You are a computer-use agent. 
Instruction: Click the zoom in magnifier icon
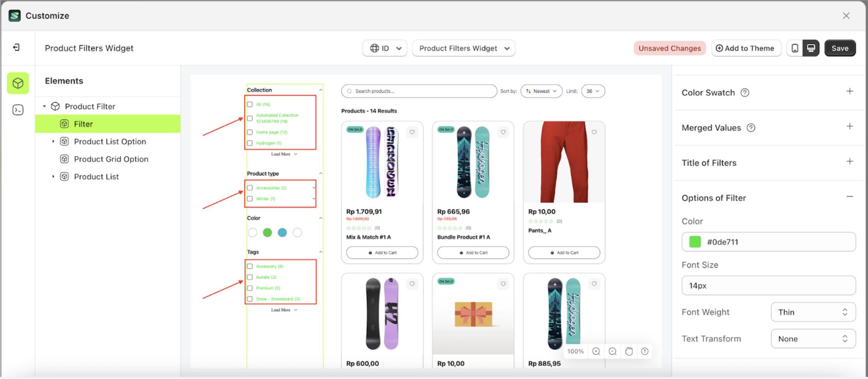tap(596, 351)
